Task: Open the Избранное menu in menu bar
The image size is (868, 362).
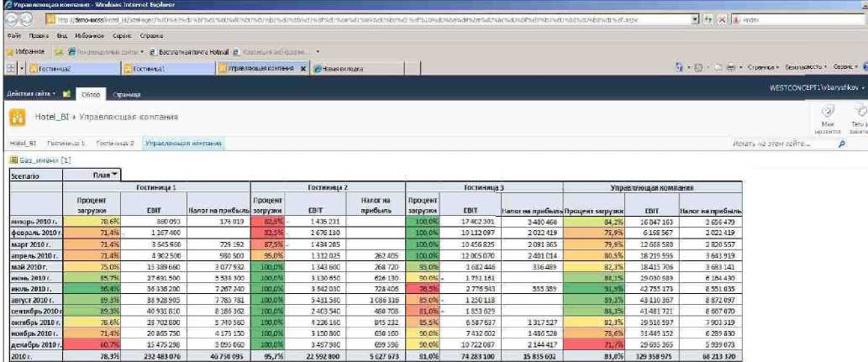Action: [x=88, y=35]
